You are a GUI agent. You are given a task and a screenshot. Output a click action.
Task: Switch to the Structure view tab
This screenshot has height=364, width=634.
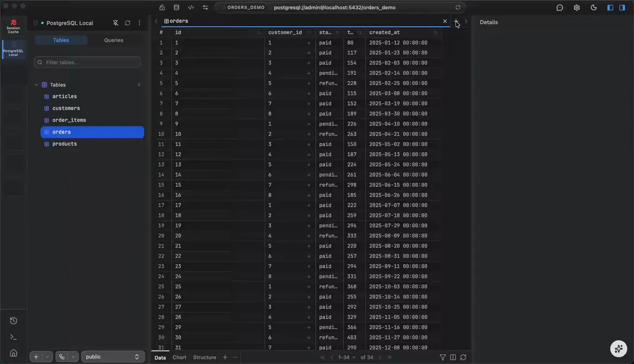[205, 357]
